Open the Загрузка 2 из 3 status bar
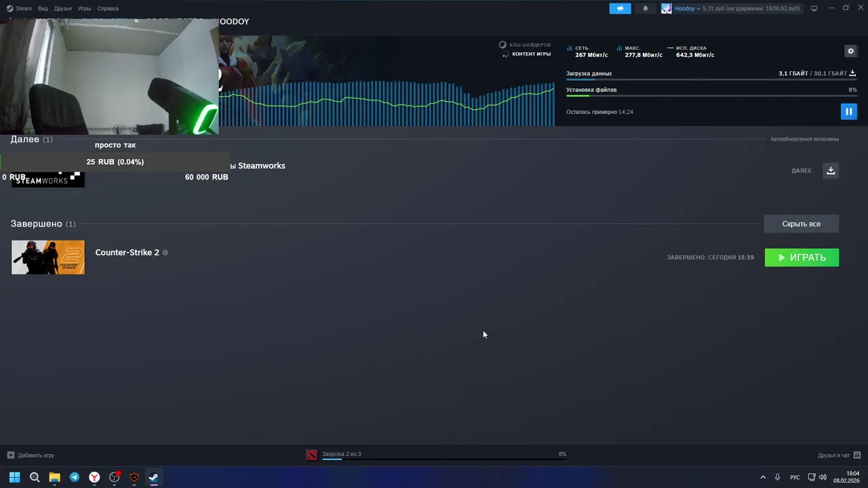The height and width of the screenshot is (488, 868). tap(443, 455)
